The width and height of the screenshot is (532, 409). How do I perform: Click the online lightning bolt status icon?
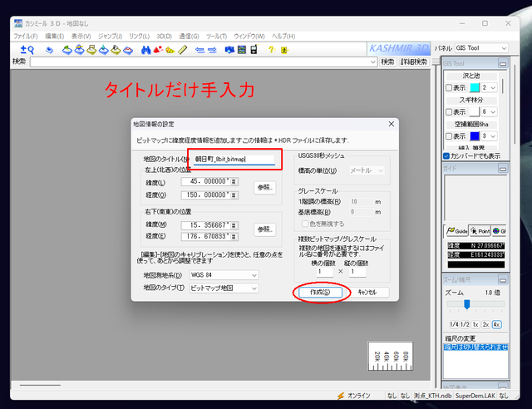point(341,396)
